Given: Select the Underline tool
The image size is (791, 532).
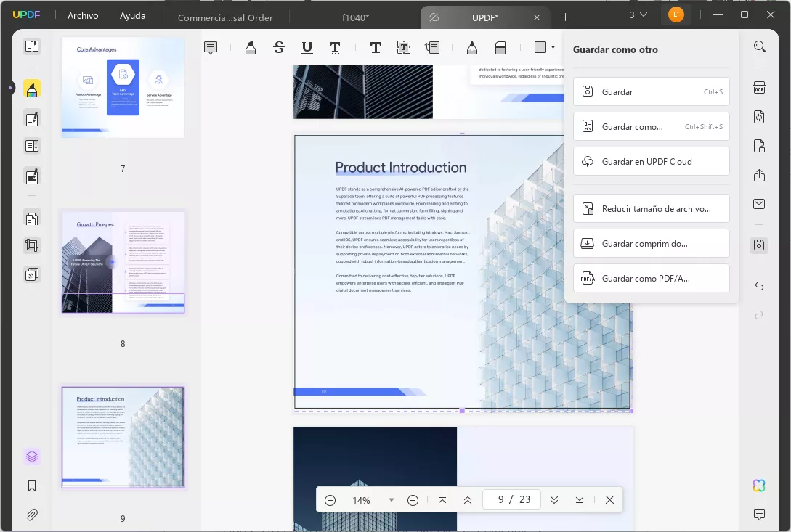Looking at the screenshot, I should point(307,47).
